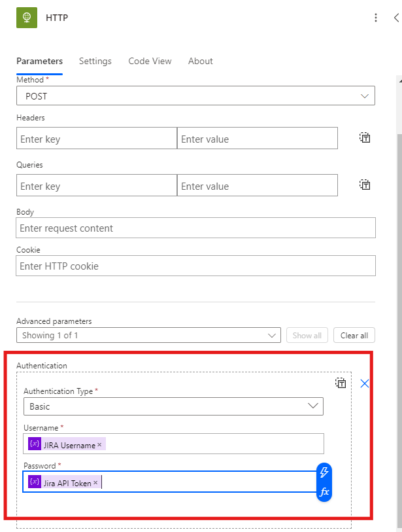Remove Authentication using the blue X icon
The height and width of the screenshot is (532, 402).
[365, 383]
